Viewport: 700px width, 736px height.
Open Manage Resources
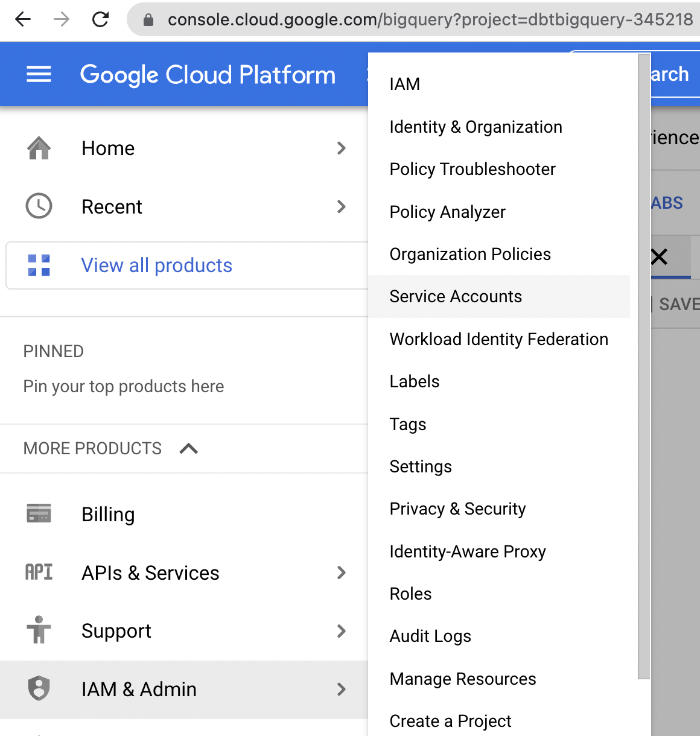499,679
